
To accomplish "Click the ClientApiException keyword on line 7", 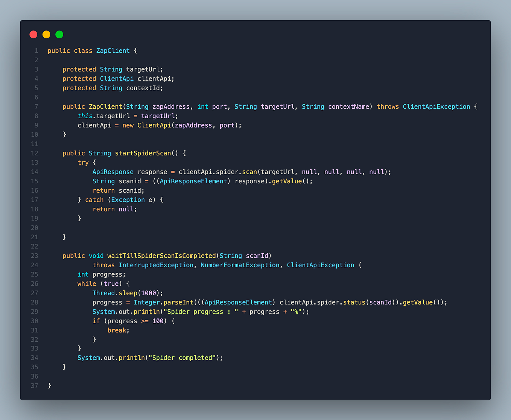I will click(436, 107).
